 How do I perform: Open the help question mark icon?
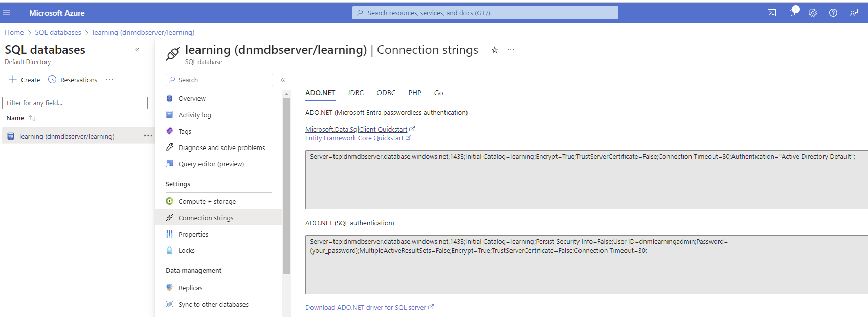(833, 13)
